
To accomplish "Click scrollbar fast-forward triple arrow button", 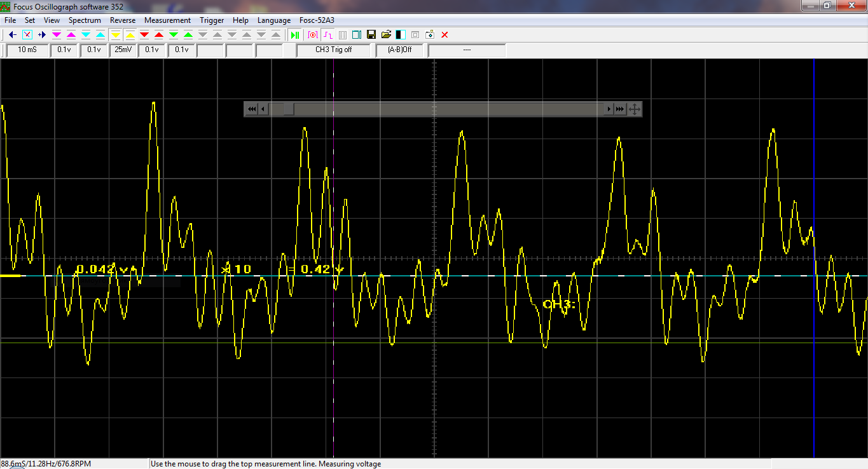I will point(620,109).
